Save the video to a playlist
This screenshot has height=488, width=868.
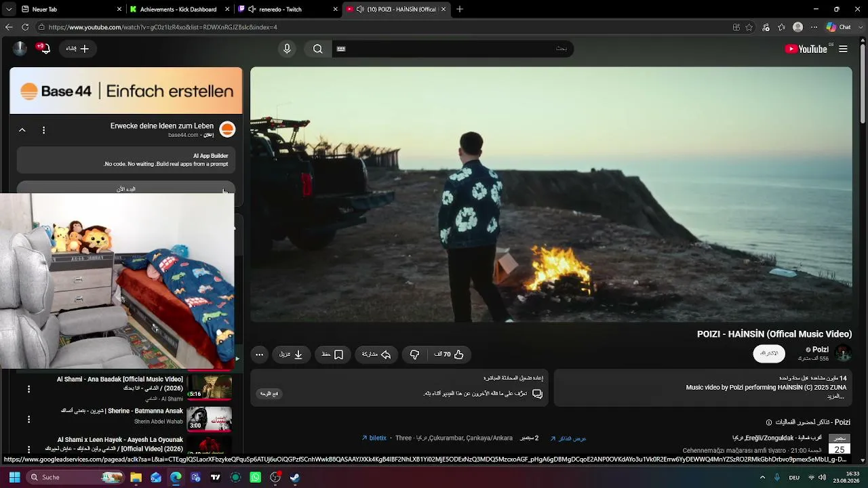(332, 354)
